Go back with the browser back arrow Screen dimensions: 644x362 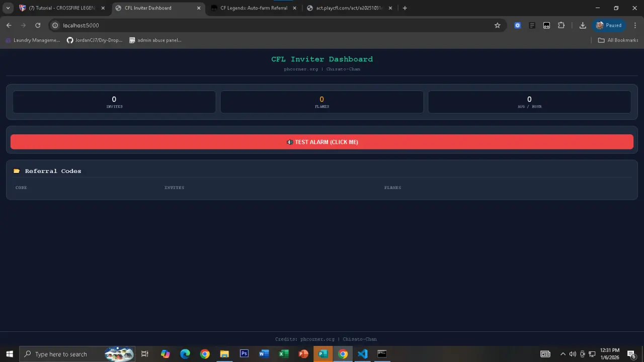pos(9,25)
